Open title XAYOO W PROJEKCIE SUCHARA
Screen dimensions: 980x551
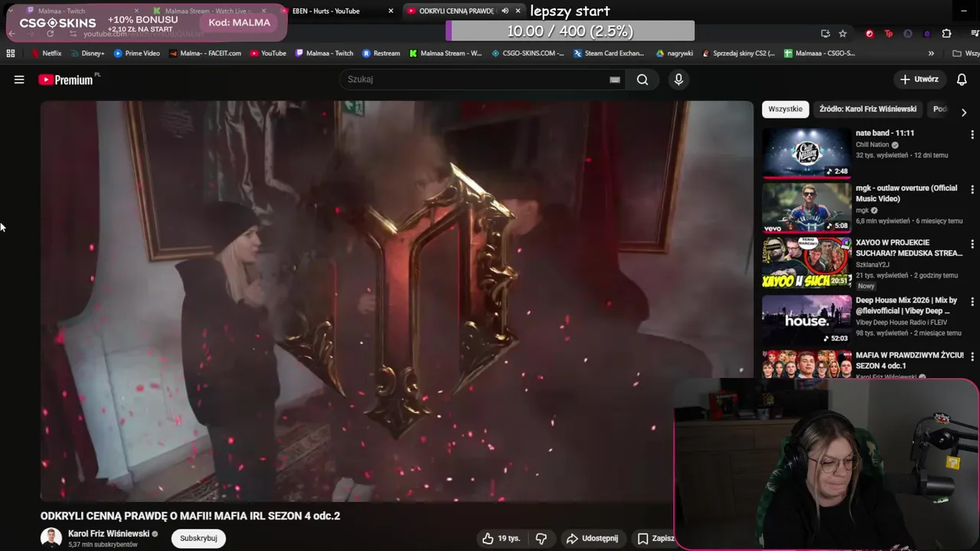[909, 248]
